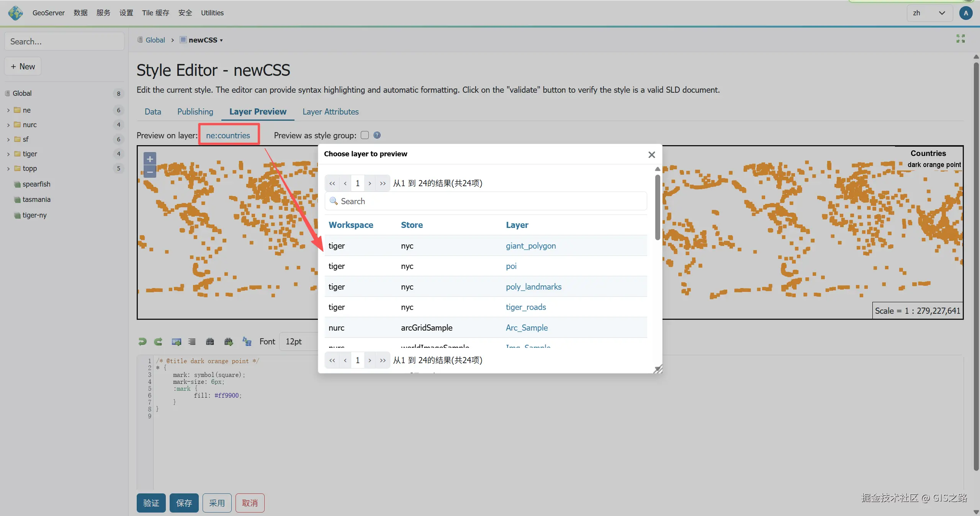Click the find next binoculars icon

(229, 341)
